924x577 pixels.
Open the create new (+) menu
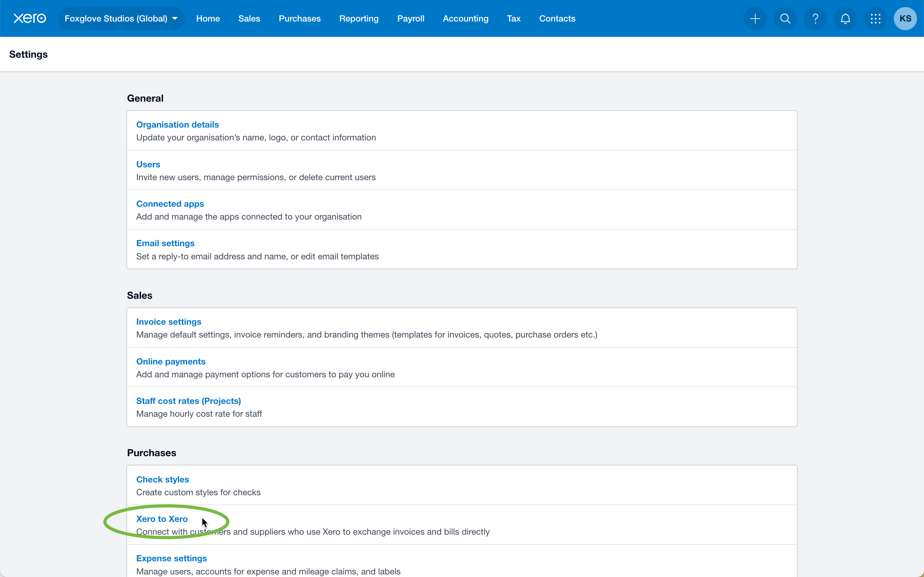point(755,18)
